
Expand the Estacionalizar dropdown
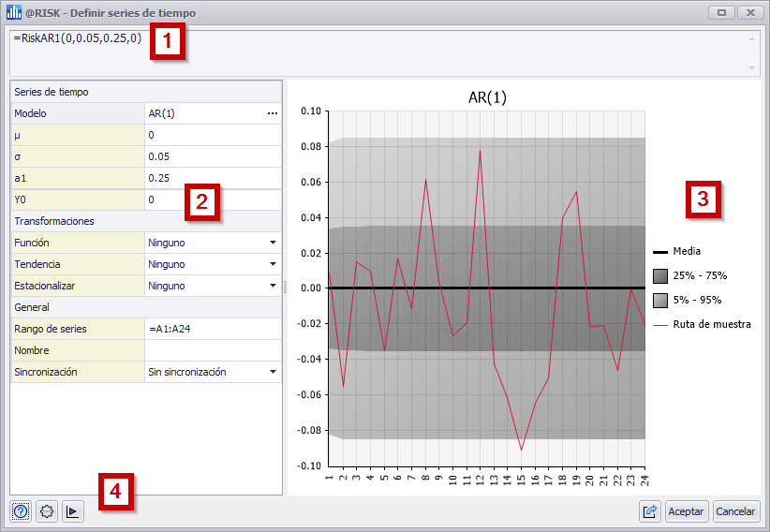coord(273,286)
